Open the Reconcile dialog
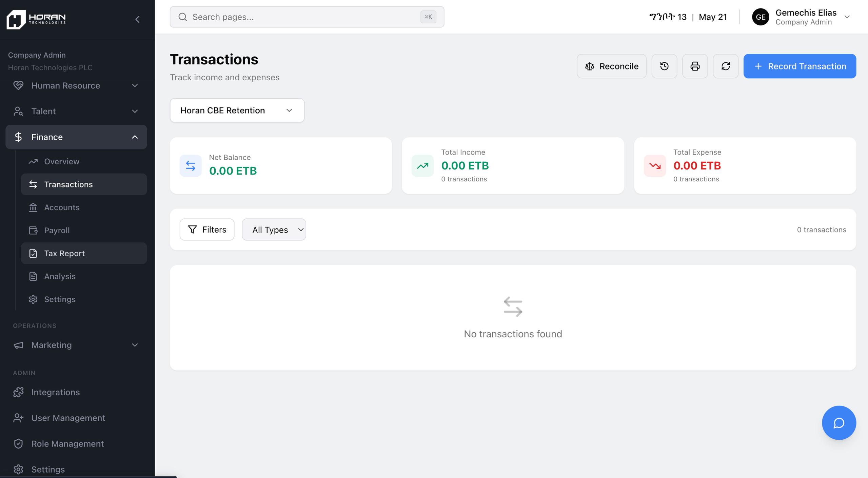 [x=612, y=66]
